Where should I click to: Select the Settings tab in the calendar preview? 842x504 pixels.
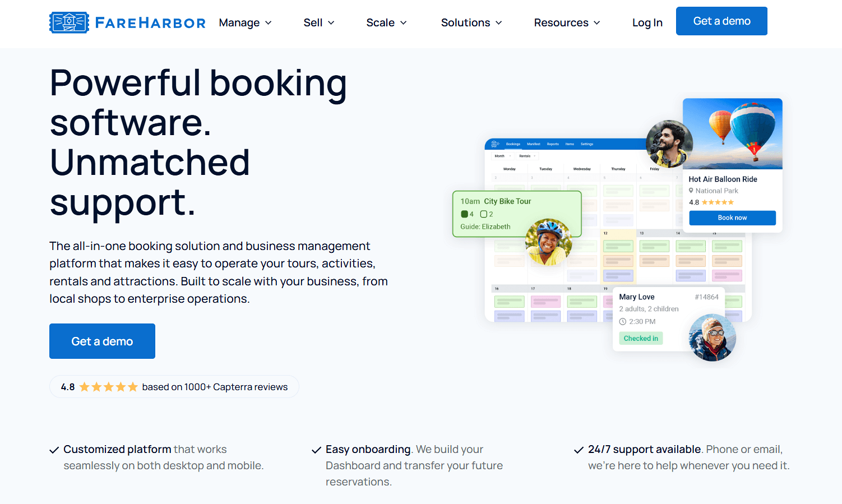[587, 144]
